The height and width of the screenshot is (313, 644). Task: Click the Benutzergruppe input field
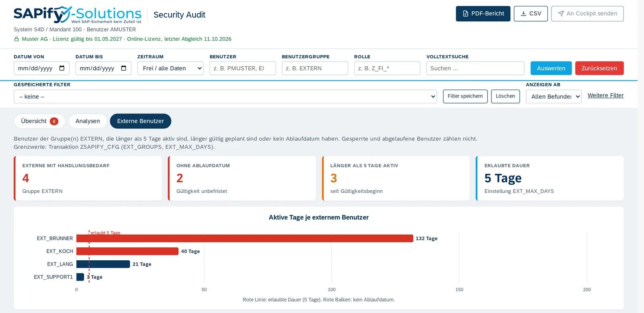pos(315,68)
